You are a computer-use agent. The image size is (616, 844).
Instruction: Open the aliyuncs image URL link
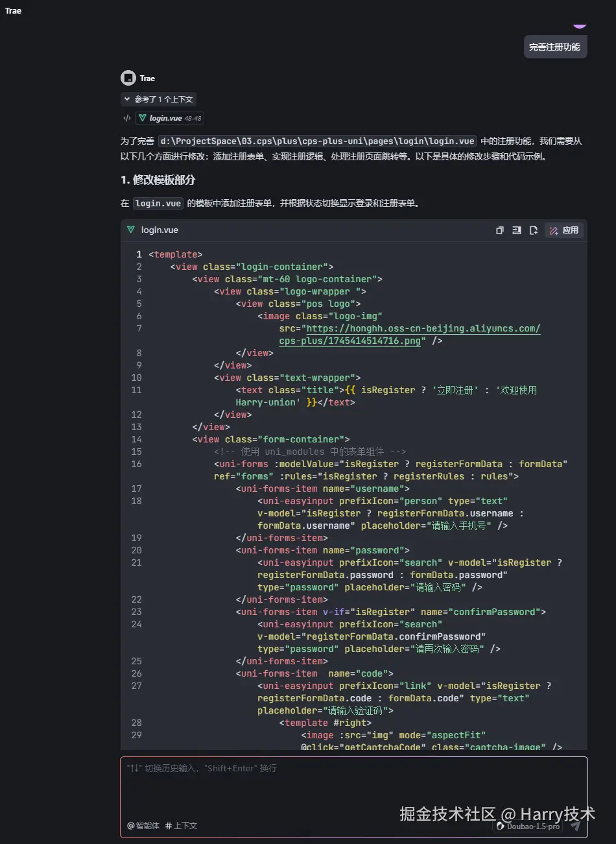point(423,328)
